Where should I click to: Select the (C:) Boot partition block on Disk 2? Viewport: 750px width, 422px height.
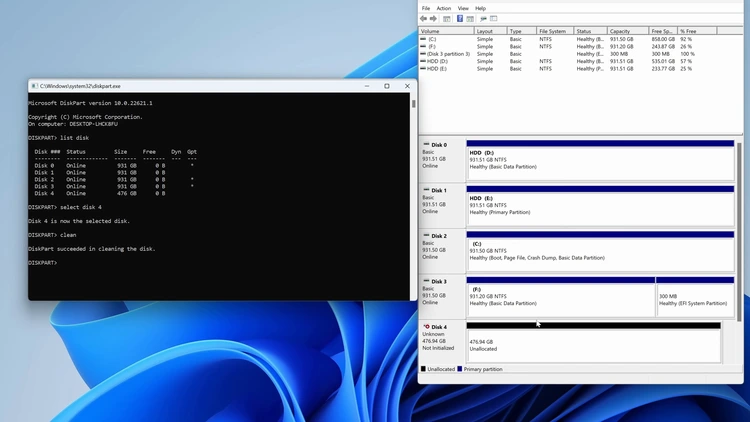click(x=600, y=252)
